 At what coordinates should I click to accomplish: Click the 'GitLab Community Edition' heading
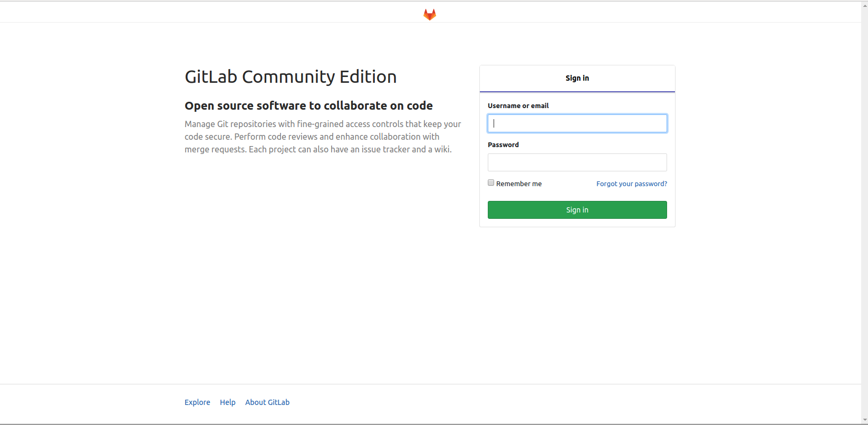pos(291,77)
